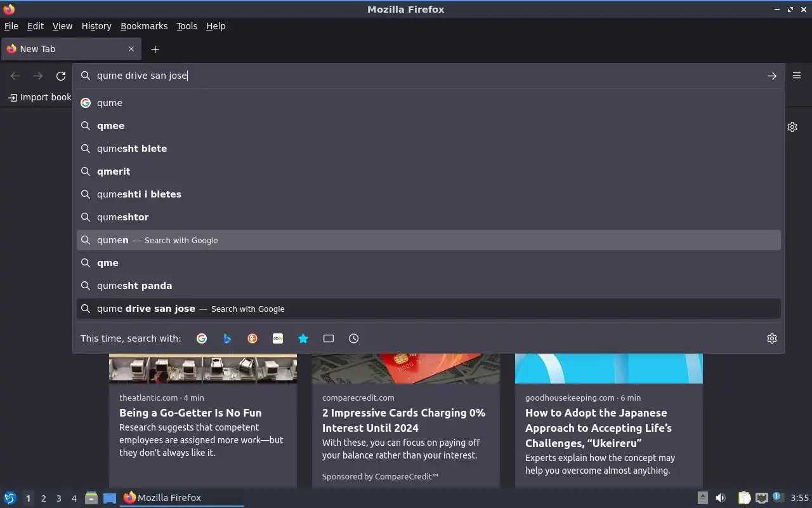Select 'qume drive san jose' Google search row

click(x=428, y=309)
